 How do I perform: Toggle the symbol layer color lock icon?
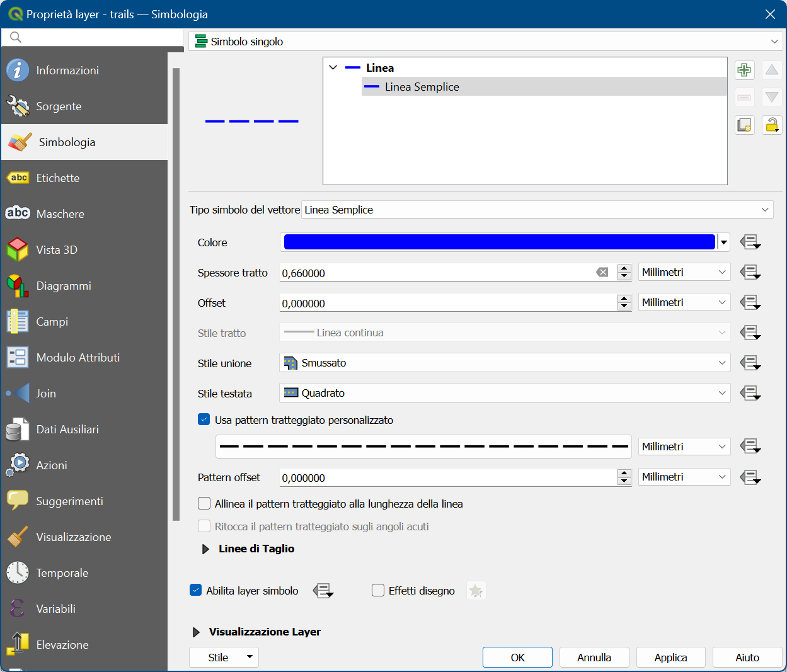pos(772,125)
